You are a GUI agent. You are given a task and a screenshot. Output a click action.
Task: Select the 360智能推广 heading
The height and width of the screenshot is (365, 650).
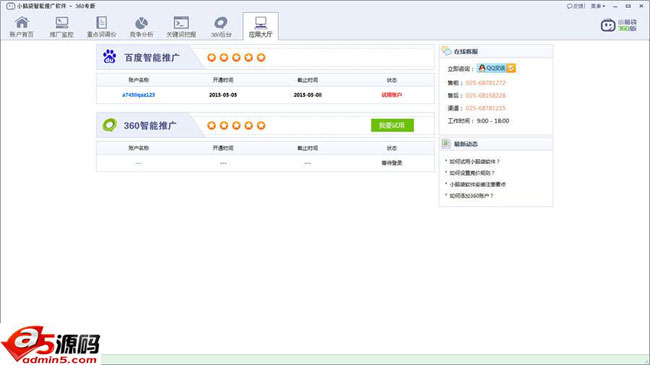[x=150, y=126]
